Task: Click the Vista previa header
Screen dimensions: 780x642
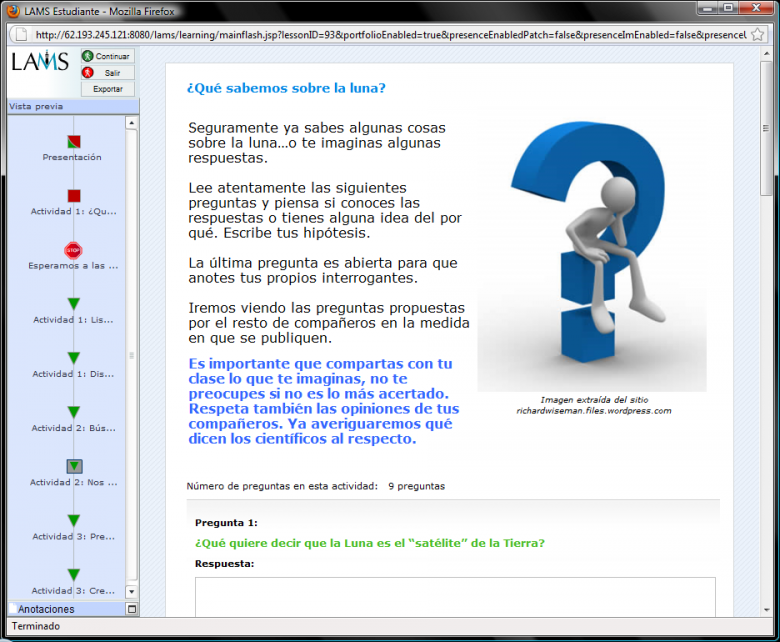Action: pos(73,106)
